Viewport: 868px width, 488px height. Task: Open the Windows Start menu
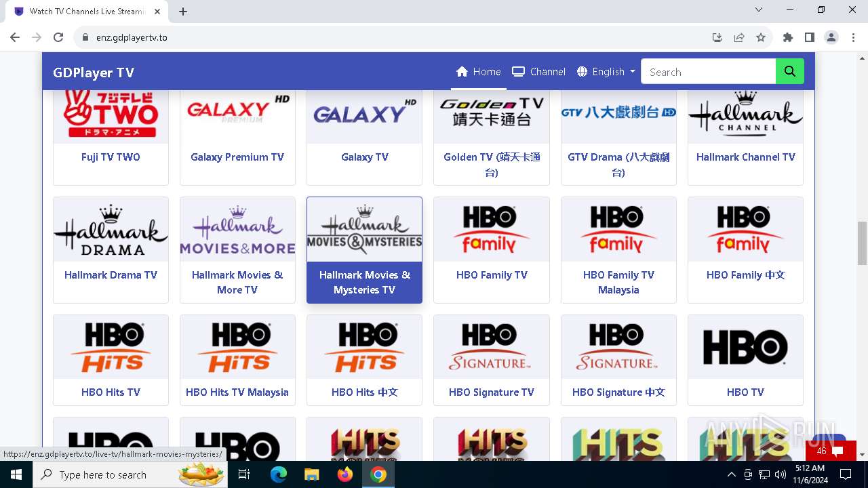click(x=16, y=474)
